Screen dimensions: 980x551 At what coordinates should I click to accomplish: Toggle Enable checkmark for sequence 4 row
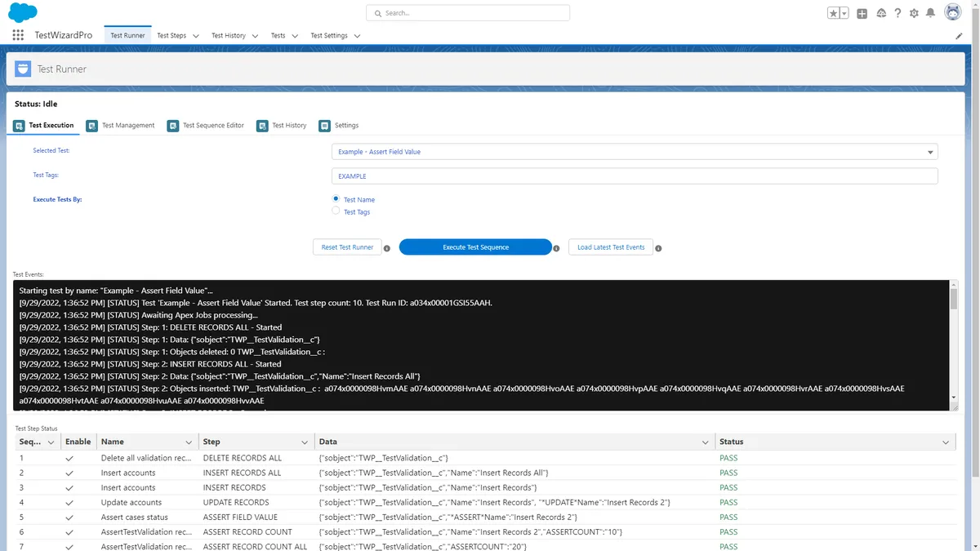click(69, 503)
